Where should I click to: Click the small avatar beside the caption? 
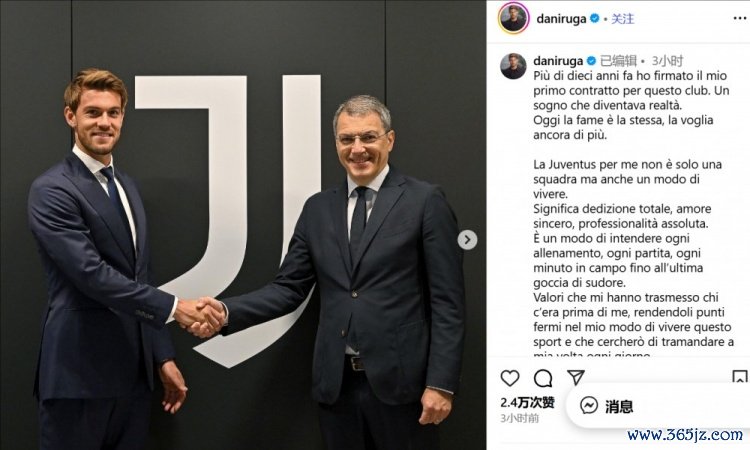(x=513, y=66)
